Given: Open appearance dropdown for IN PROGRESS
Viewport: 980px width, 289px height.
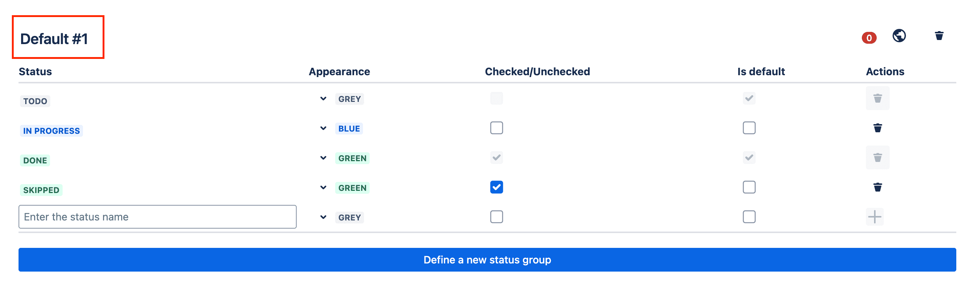Looking at the screenshot, I should (323, 129).
